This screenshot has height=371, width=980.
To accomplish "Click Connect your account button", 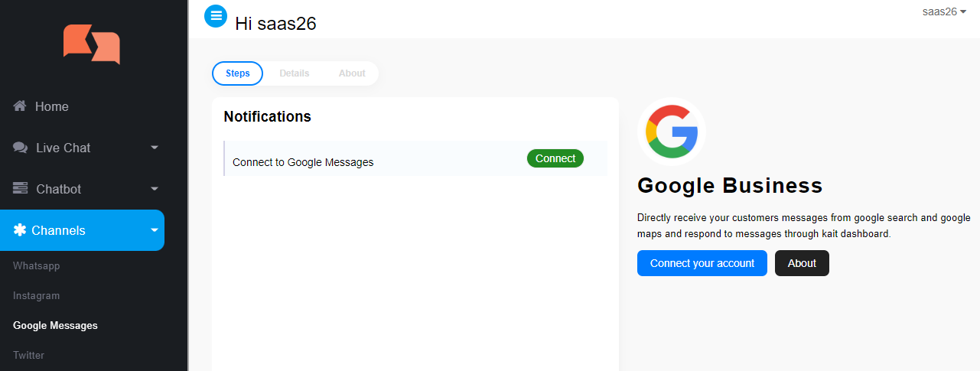I will pos(702,263).
